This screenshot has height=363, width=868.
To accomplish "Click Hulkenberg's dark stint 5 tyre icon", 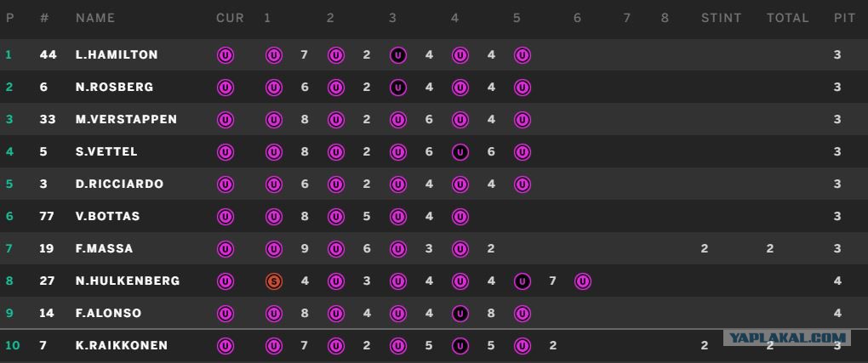I will 522,281.
